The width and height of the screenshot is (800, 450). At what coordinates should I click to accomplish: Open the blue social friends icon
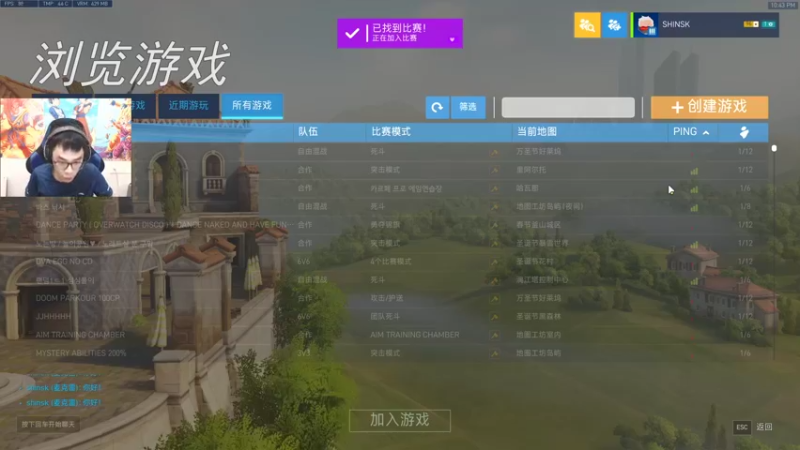(x=614, y=24)
